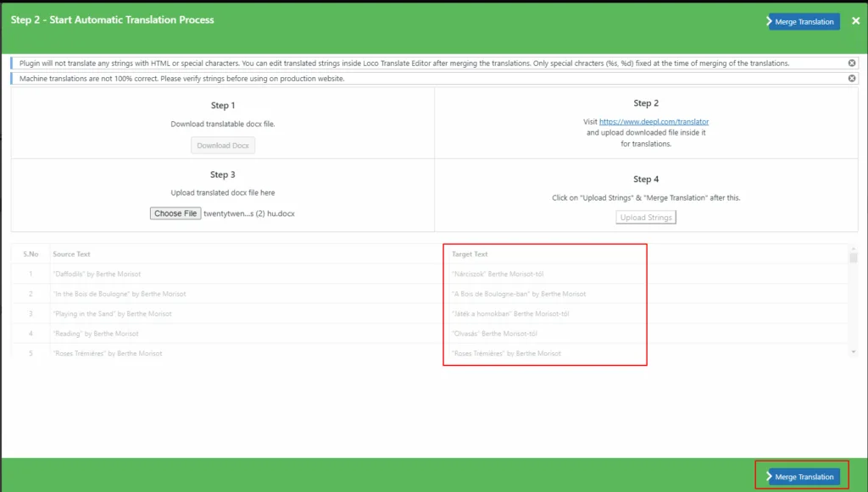868x492 pixels.
Task: Click the S.No column header
Action: 31,254
